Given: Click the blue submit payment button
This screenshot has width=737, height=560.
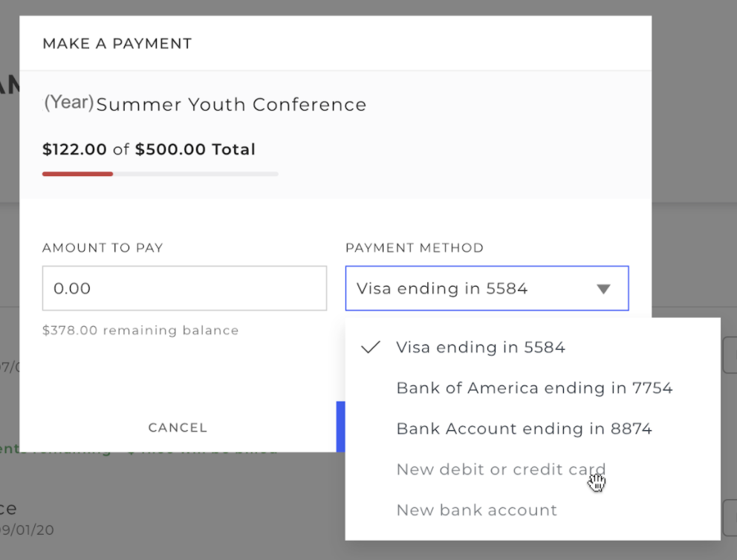Looking at the screenshot, I should point(342,427).
